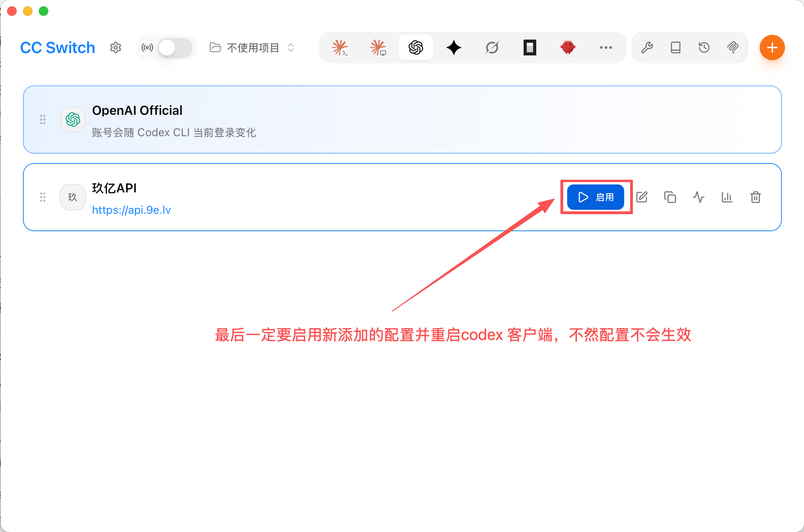The height and width of the screenshot is (532, 804).
Task: Select the black square app tab
Action: point(530,47)
